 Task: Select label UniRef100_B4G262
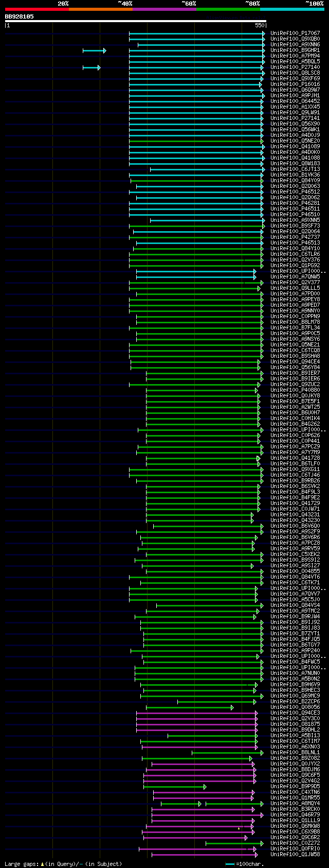coord(295,424)
